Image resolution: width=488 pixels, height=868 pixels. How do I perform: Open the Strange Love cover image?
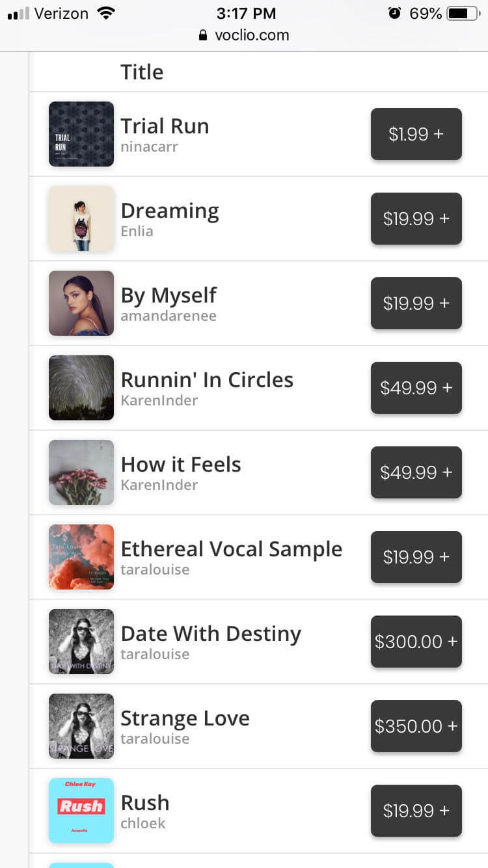tap(81, 726)
